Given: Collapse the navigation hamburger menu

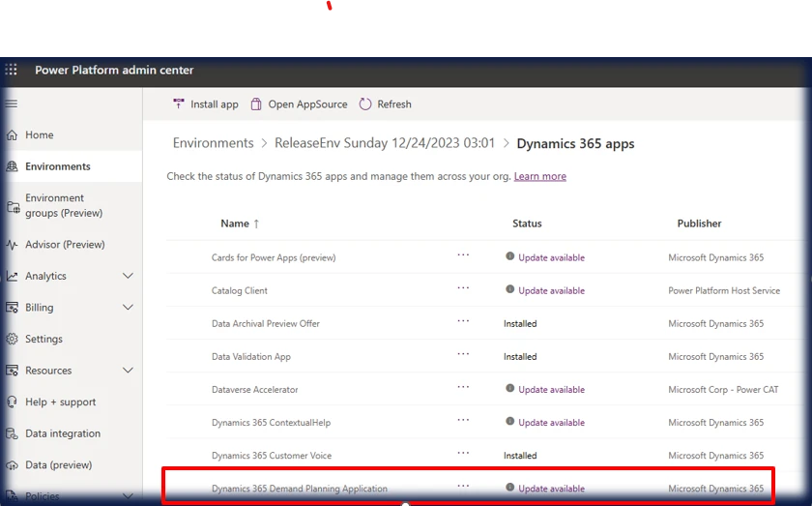Looking at the screenshot, I should [11, 104].
